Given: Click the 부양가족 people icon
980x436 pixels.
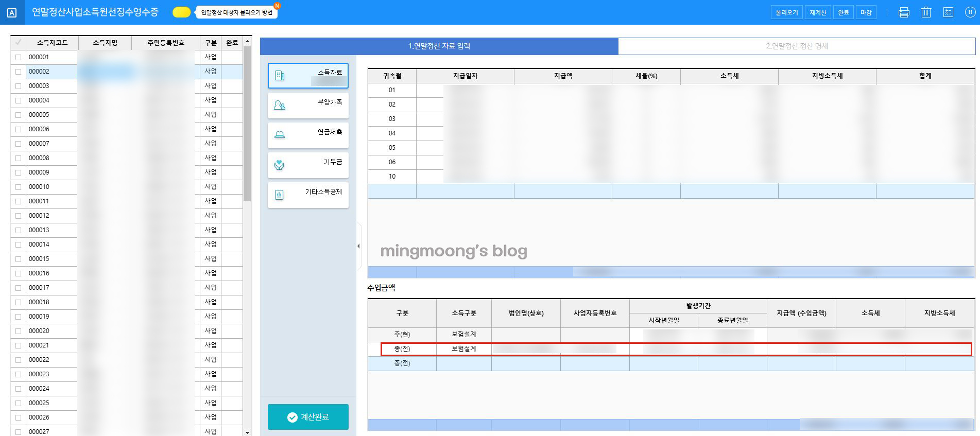Looking at the screenshot, I should point(280,105).
